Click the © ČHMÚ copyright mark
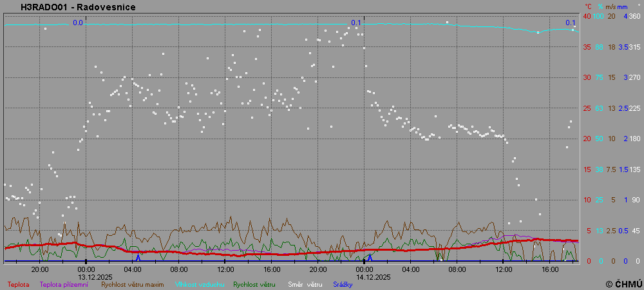 tap(623, 284)
